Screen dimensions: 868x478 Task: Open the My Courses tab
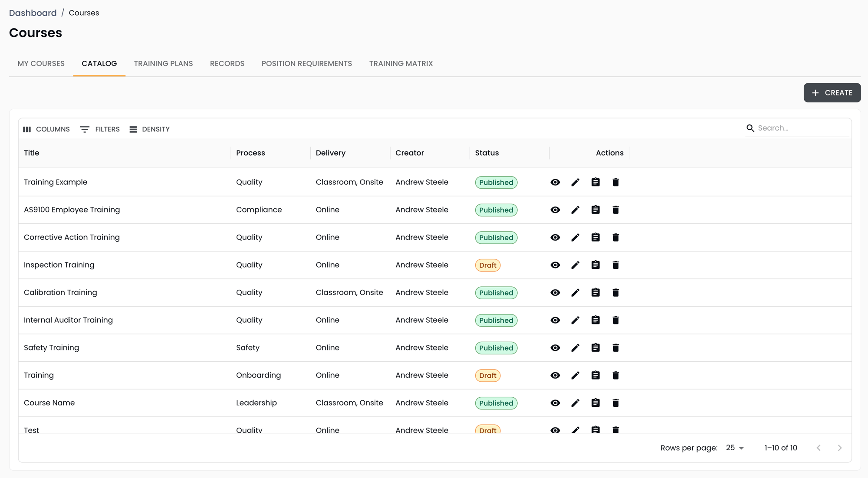point(41,63)
